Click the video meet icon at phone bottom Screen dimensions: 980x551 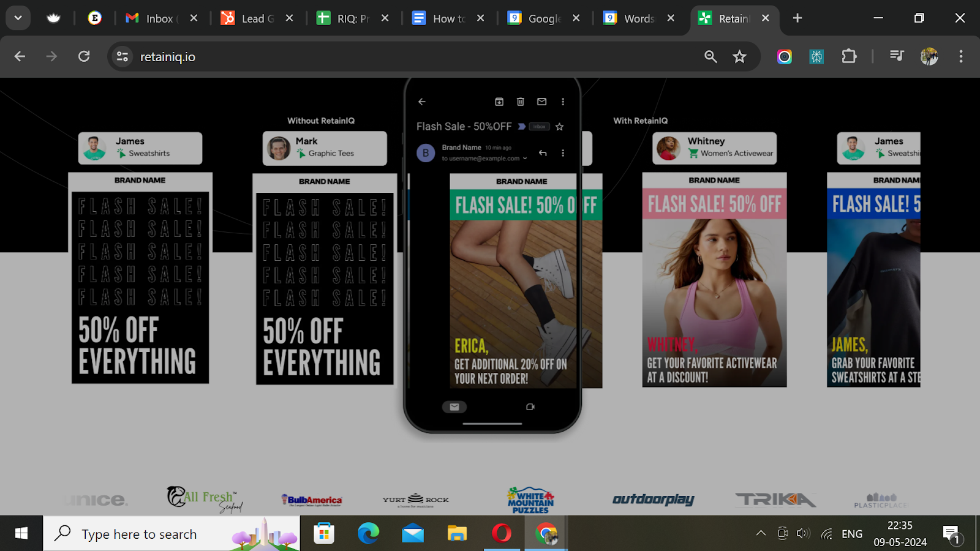pyautogui.click(x=530, y=407)
